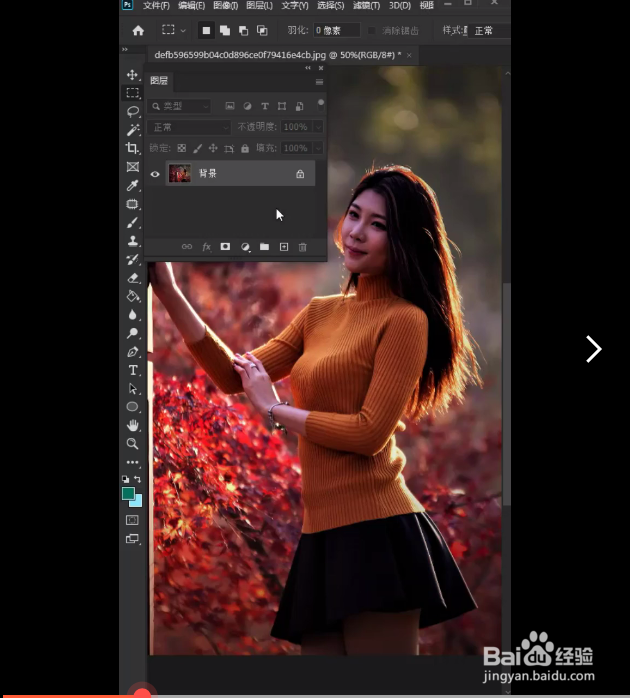This screenshot has width=630, height=698.
Task: Swap foreground and background colors
Action: pos(138,479)
